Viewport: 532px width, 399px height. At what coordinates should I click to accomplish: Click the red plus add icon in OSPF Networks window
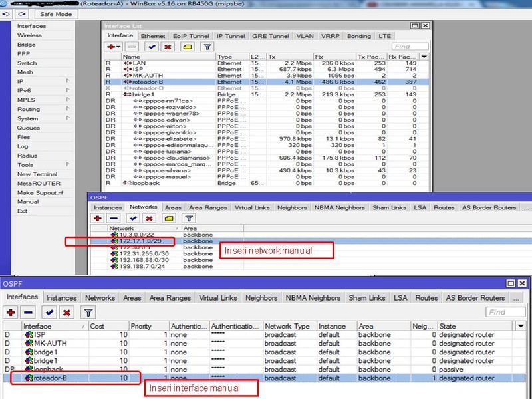coord(97,218)
